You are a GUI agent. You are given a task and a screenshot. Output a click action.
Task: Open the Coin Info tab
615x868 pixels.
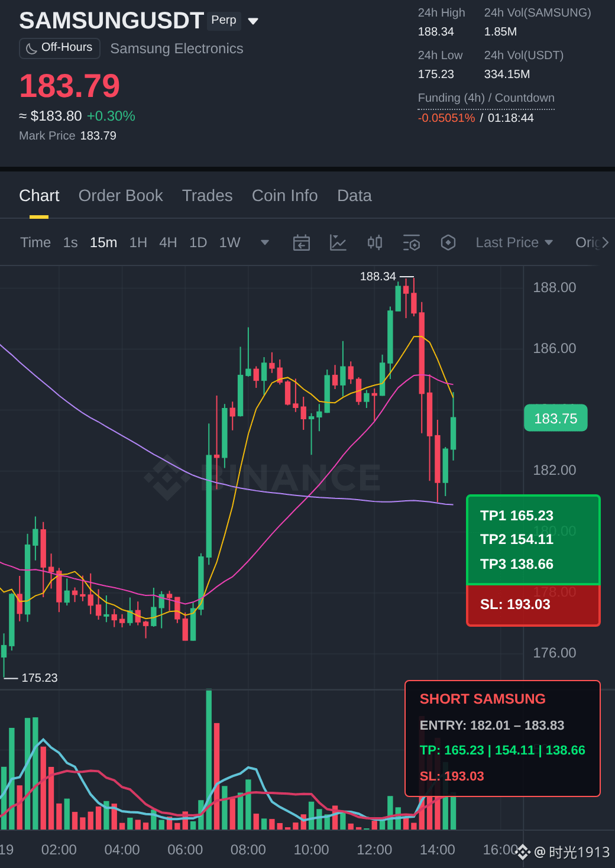click(x=285, y=196)
